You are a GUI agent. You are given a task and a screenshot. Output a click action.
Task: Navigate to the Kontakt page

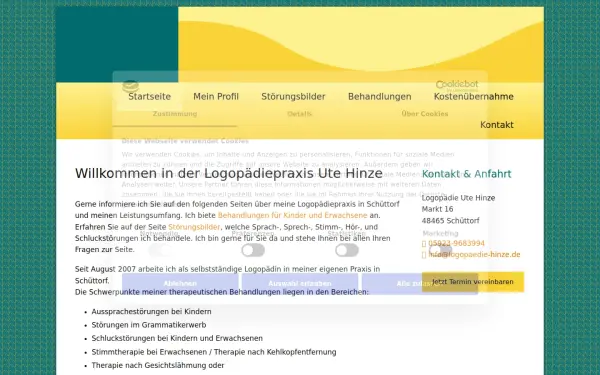(497, 125)
